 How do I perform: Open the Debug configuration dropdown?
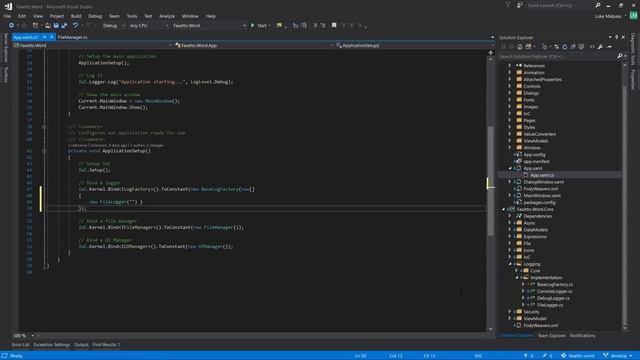tap(113, 26)
